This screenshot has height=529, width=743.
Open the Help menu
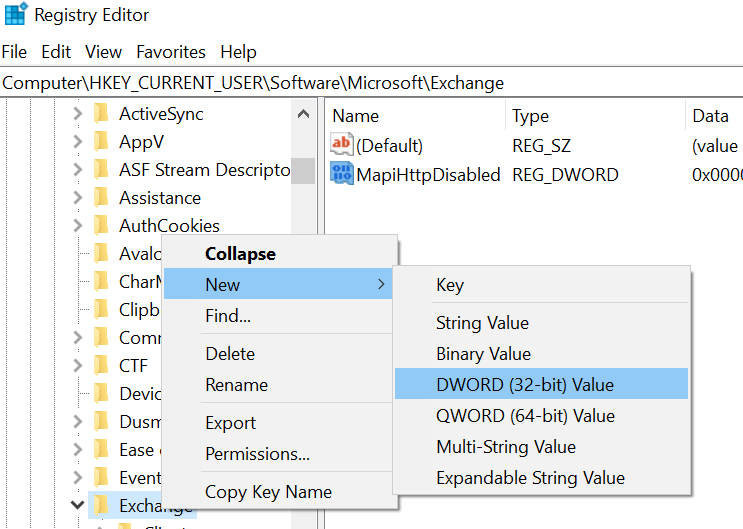coord(238,52)
